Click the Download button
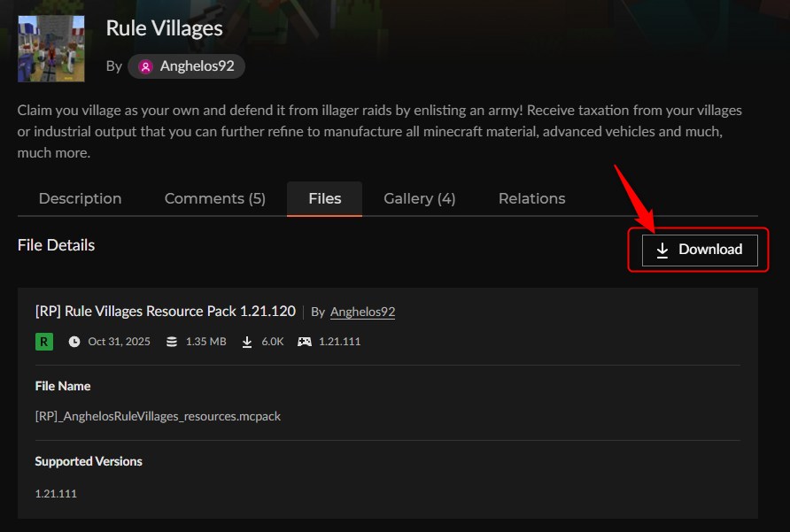Screen dimensions: 790x532 point(700,250)
